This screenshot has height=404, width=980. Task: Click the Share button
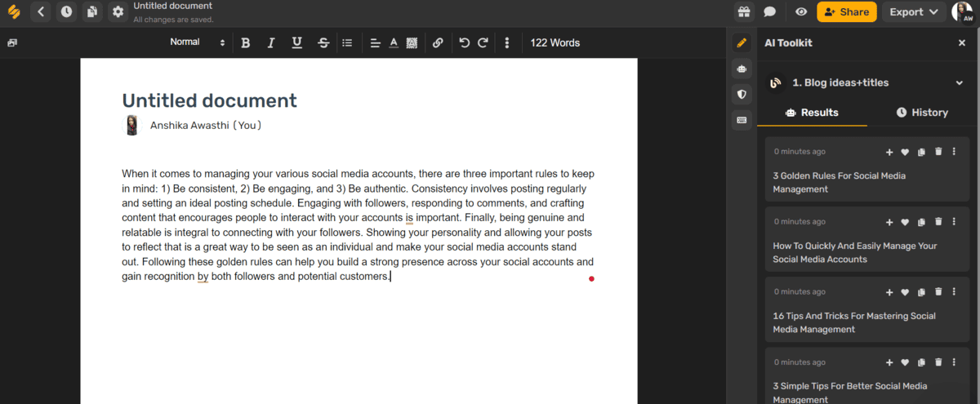click(x=846, y=12)
